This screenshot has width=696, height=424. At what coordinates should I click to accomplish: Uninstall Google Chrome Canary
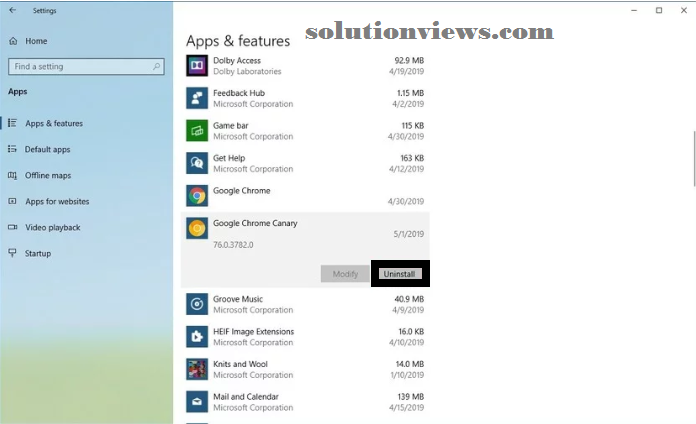tap(399, 274)
